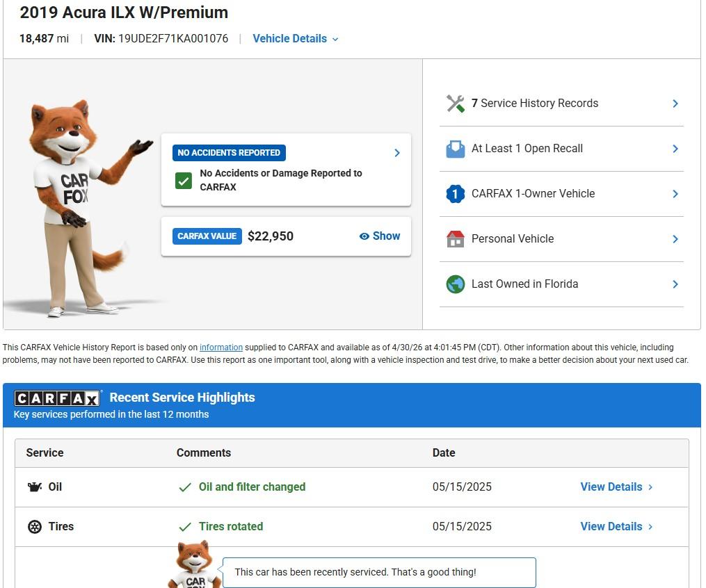
Task: Select the 'At Least 1 Open Recall' text
Action: click(527, 149)
